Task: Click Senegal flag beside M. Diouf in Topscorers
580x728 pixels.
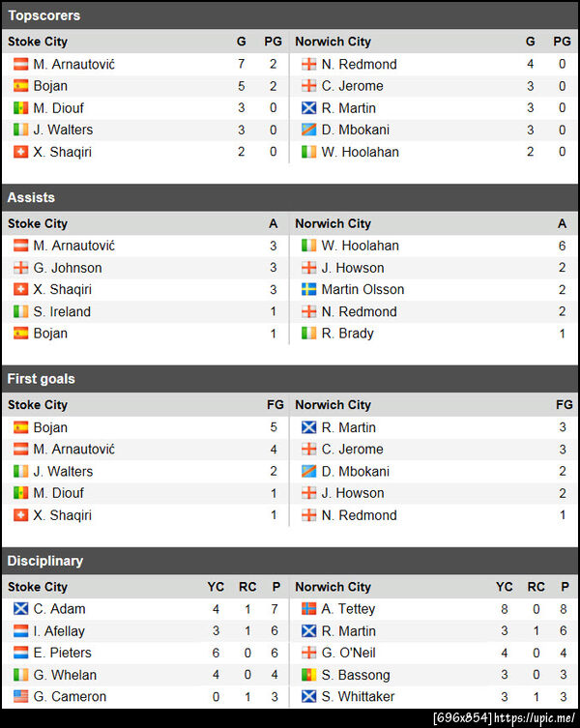Action: [20, 108]
